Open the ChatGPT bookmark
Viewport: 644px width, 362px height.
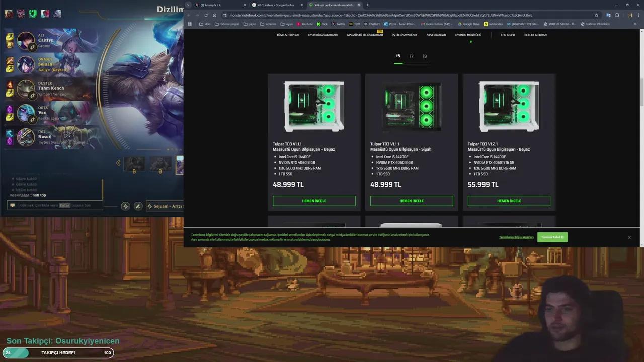372,24
